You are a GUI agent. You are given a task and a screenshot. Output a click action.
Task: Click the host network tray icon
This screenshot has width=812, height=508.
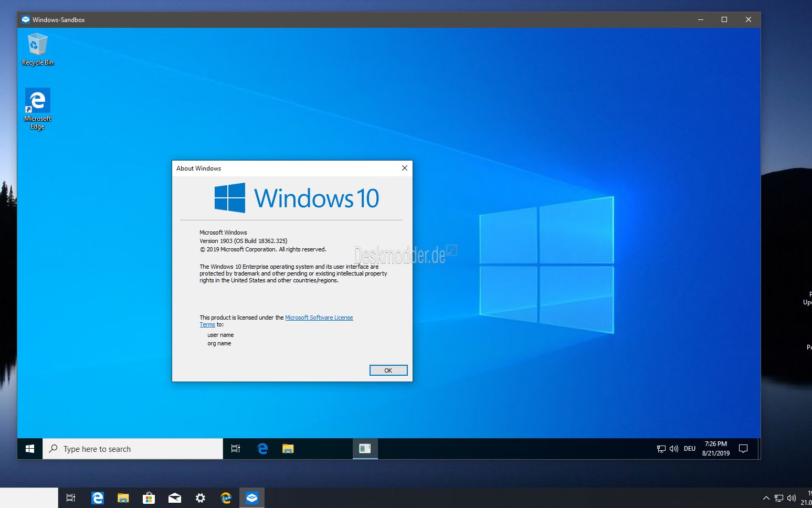[779, 498]
